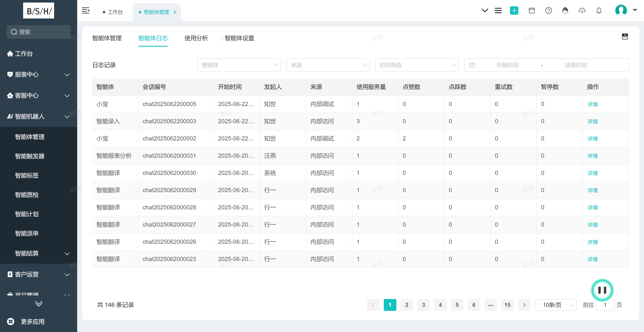This screenshot has width=644, height=332.
Task: Open 详情 for chat2025062000030
Action: coord(592,173)
